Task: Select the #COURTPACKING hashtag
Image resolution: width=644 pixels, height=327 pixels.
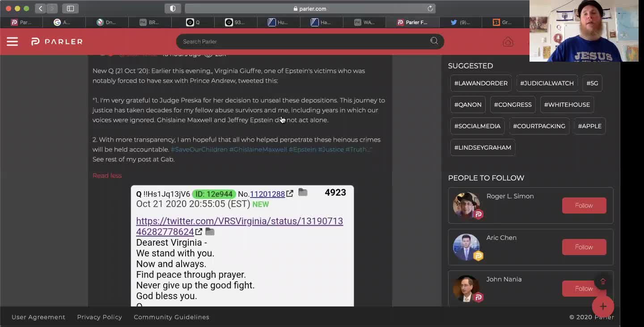Action: [539, 126]
